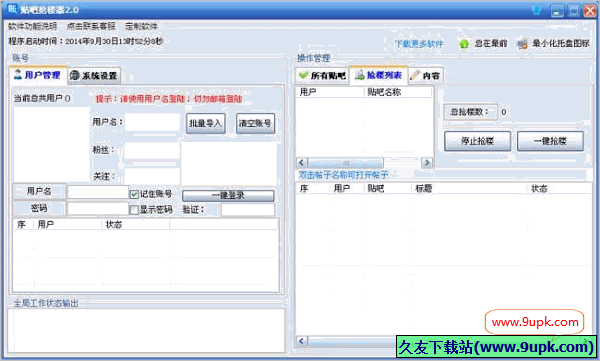
Task: Open the 定制软件 menu
Action: pyautogui.click(x=142, y=26)
